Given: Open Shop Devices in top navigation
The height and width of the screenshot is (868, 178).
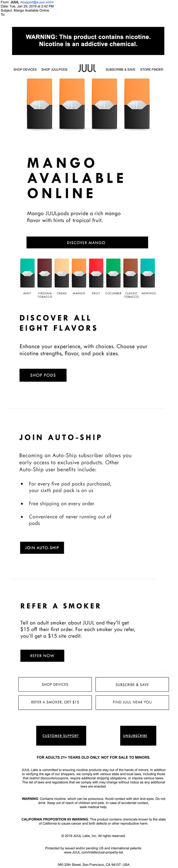Looking at the screenshot, I should click(x=25, y=69).
